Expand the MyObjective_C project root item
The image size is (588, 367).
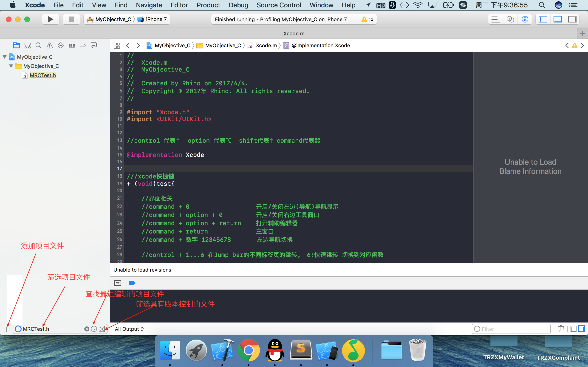[5, 56]
